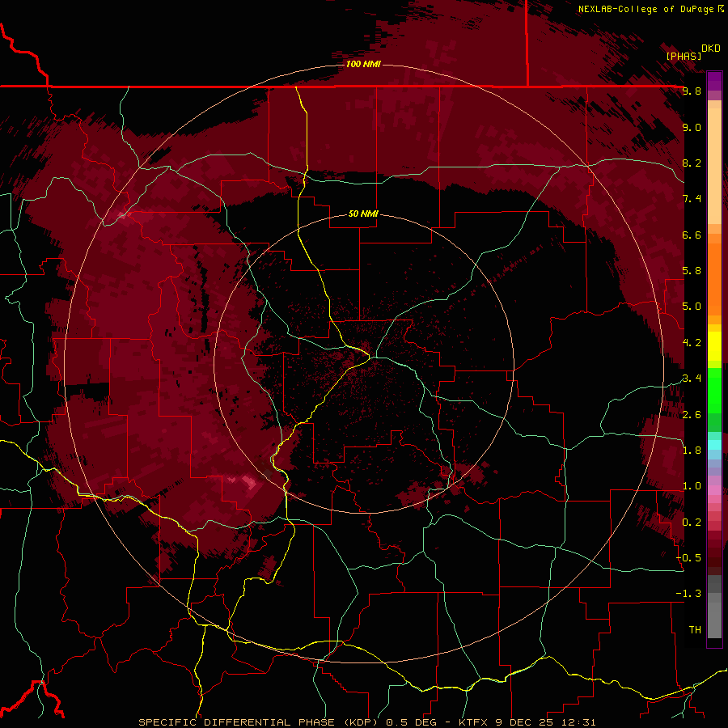728x728 pixels.
Task: Click the 1.0 legend value
Action: pyautogui.click(x=692, y=486)
